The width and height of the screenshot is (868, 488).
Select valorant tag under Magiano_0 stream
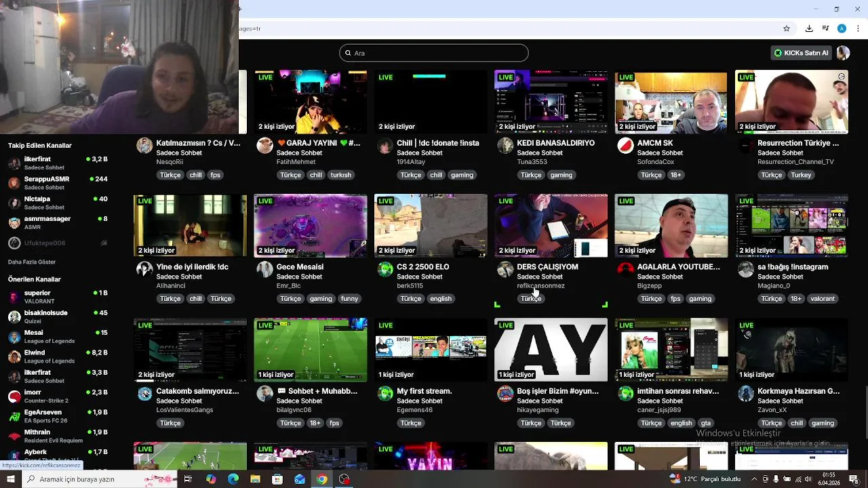click(823, 299)
